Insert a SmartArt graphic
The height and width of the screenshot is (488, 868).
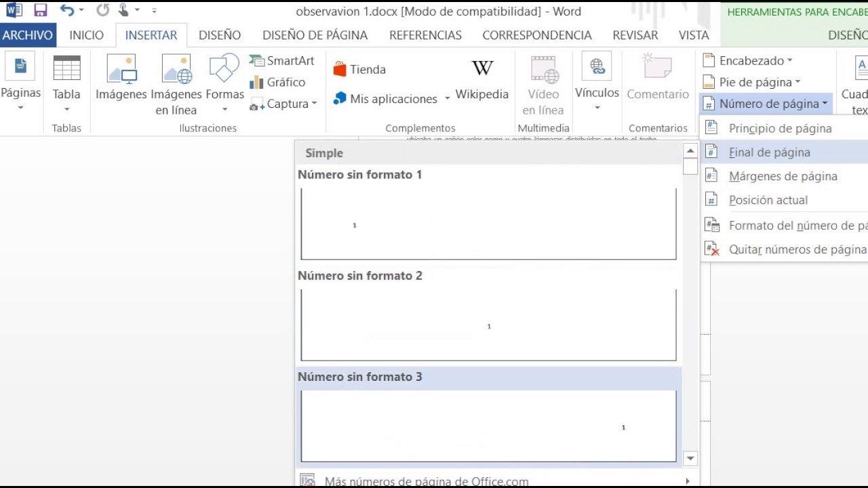[281, 61]
